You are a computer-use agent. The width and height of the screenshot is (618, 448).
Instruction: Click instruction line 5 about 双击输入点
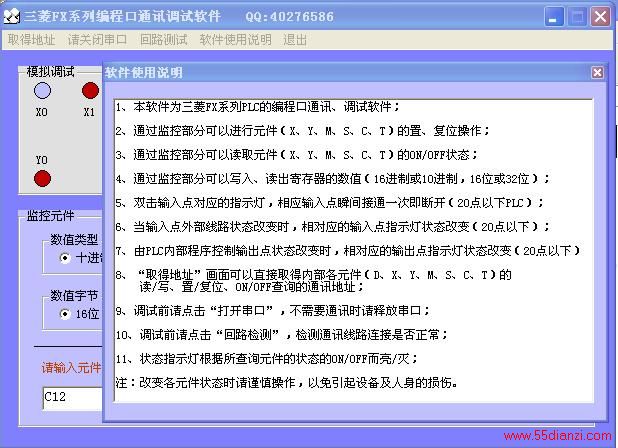click(329, 203)
